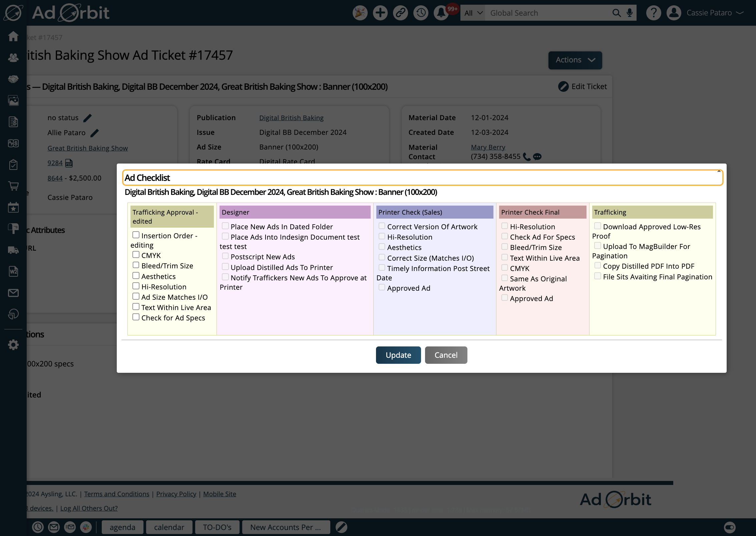Expand the Actions dropdown menu

pos(575,60)
